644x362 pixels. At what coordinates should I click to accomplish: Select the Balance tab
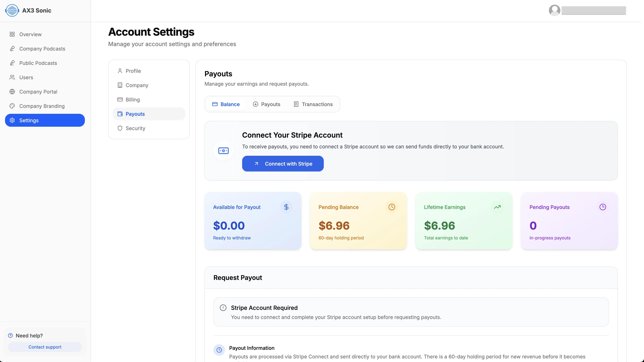coord(226,104)
